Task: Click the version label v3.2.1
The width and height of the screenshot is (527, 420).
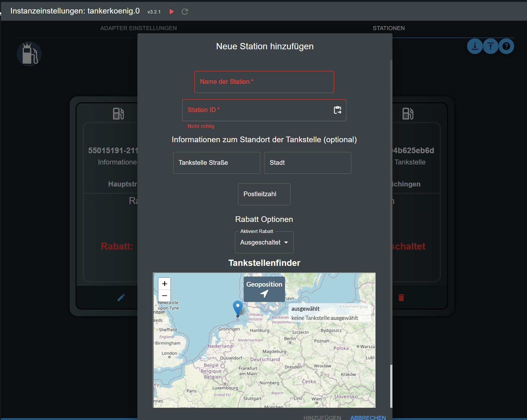Action: pos(154,12)
